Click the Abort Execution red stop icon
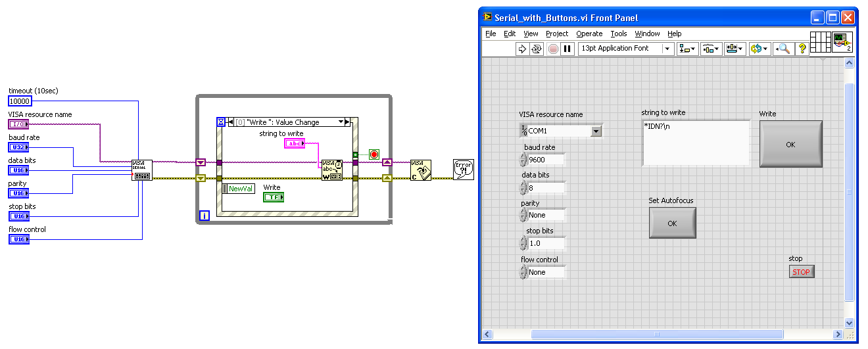Viewport: 868px width, 349px height. pyautogui.click(x=553, y=49)
